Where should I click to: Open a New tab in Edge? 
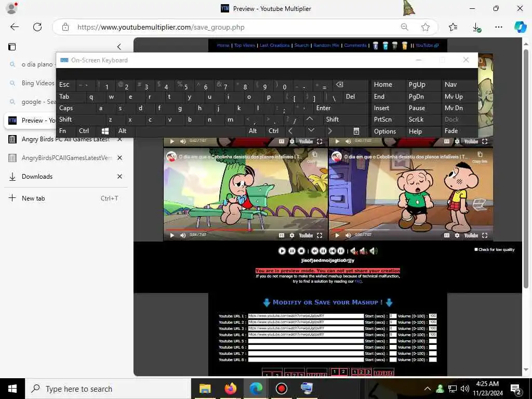(65, 198)
